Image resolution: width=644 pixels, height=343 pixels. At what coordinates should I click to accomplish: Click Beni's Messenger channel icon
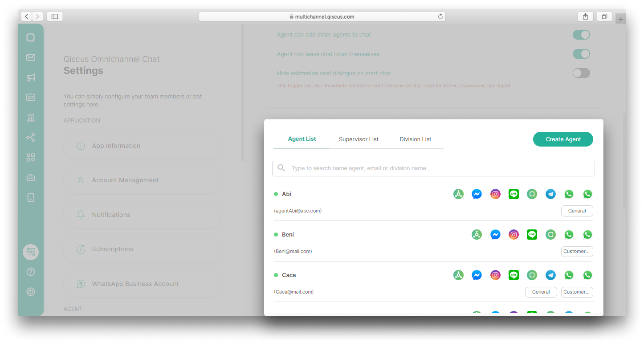495,235
